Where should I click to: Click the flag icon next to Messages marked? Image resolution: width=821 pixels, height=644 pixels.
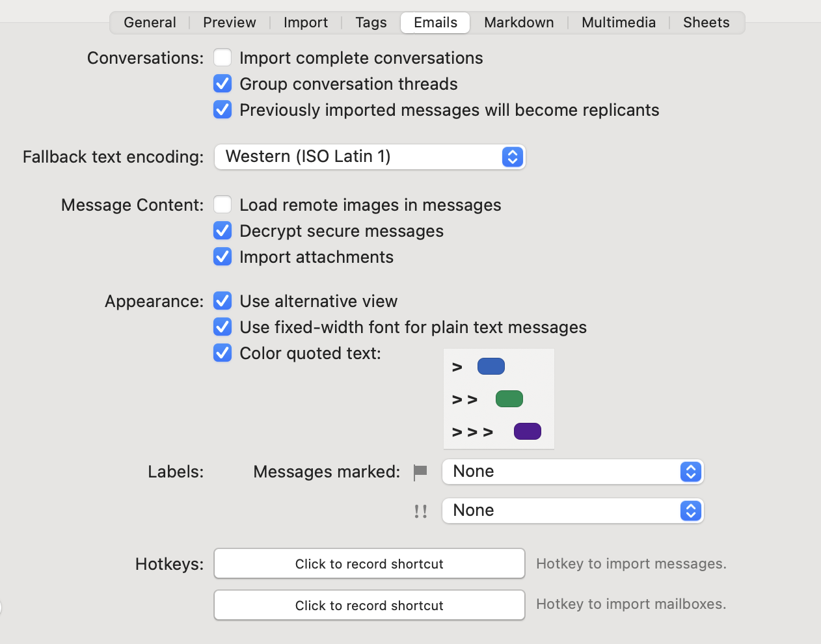pyautogui.click(x=420, y=472)
